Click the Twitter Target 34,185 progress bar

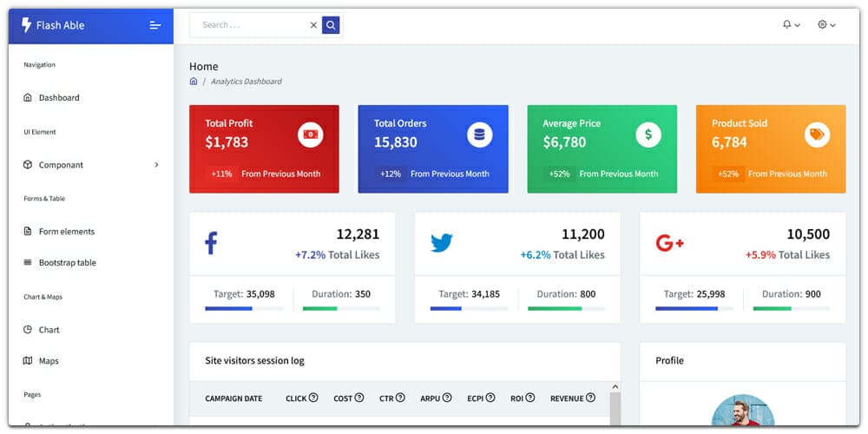click(469, 308)
